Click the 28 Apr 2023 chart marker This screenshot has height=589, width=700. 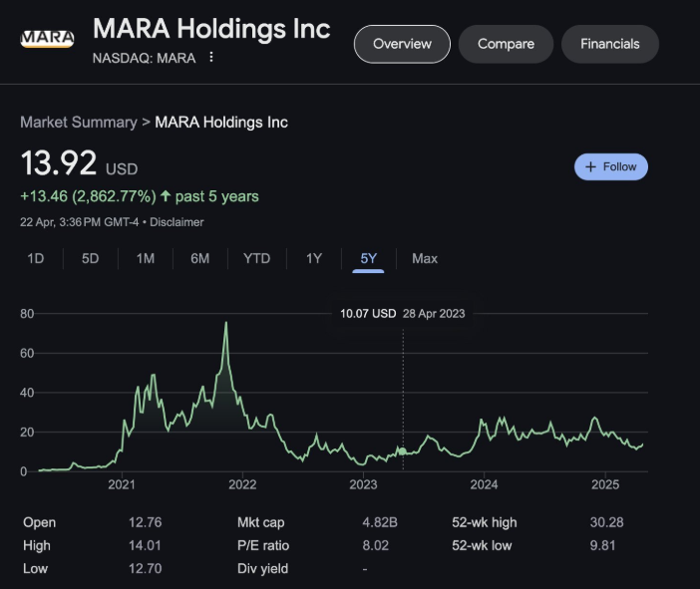click(403, 450)
